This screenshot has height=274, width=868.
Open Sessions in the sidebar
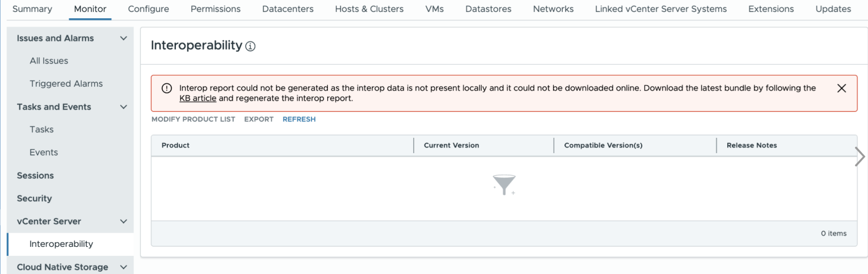(35, 175)
